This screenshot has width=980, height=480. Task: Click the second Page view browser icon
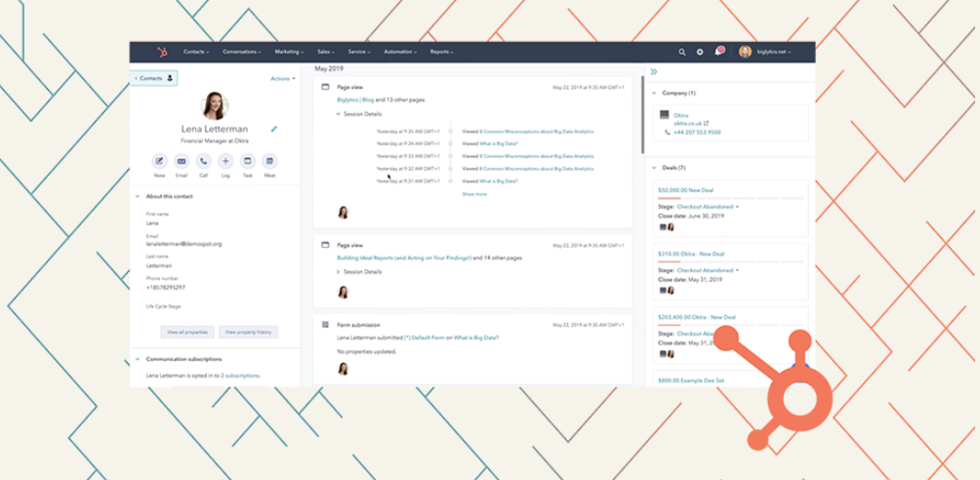click(x=325, y=245)
